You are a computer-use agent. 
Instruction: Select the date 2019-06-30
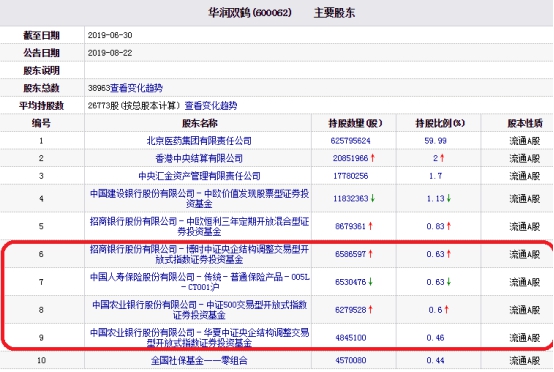[x=110, y=35]
